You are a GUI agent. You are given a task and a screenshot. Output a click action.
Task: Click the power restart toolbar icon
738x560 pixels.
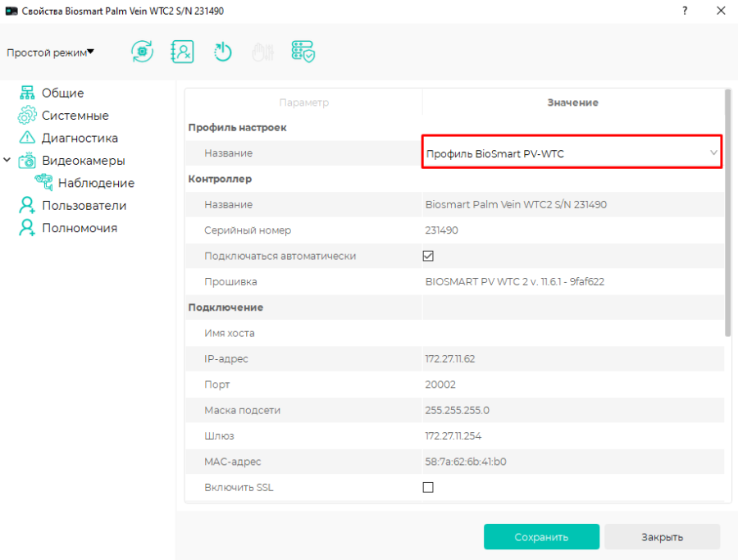pos(222,52)
